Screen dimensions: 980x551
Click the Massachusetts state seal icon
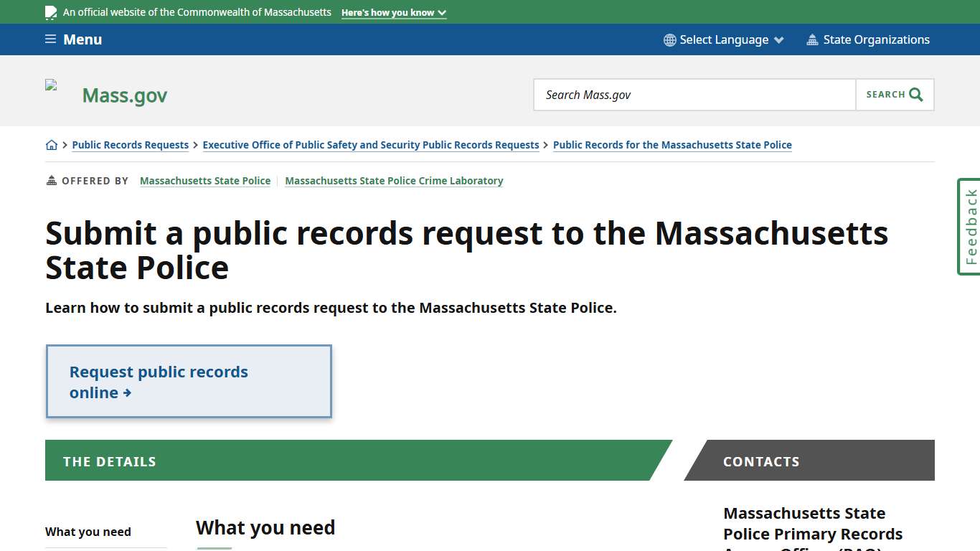[50, 11]
